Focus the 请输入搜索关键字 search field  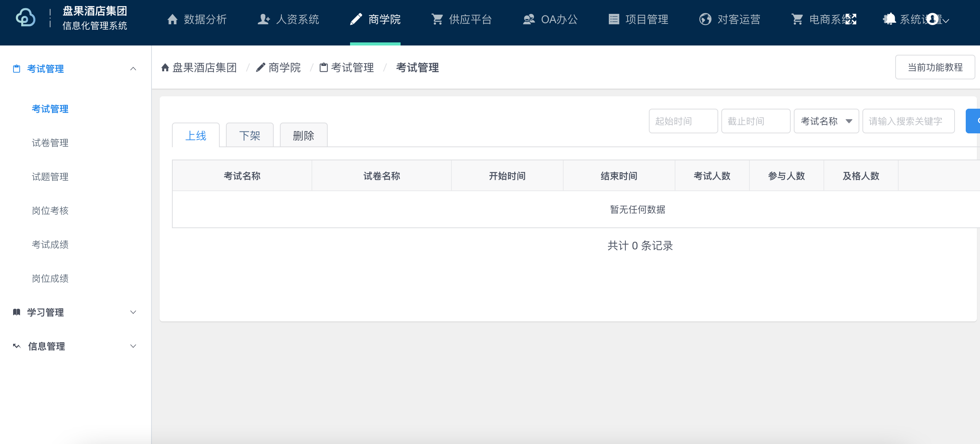(x=908, y=121)
